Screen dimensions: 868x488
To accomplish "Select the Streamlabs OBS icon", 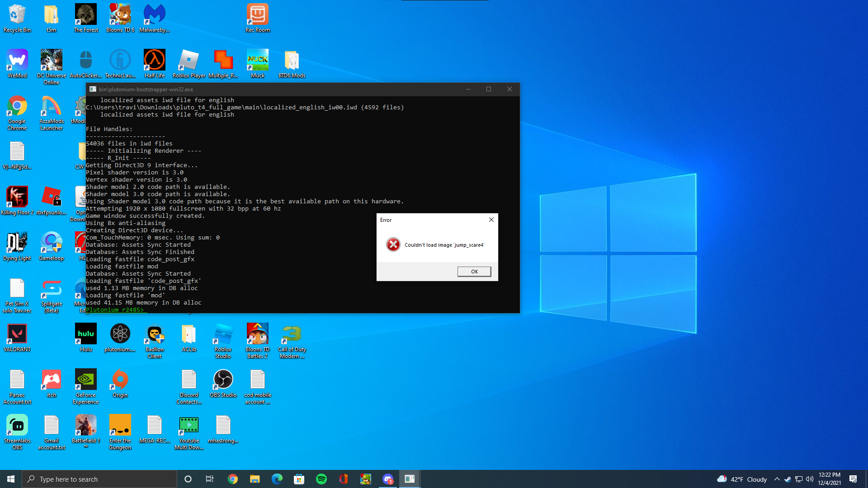I will pos(17,432).
